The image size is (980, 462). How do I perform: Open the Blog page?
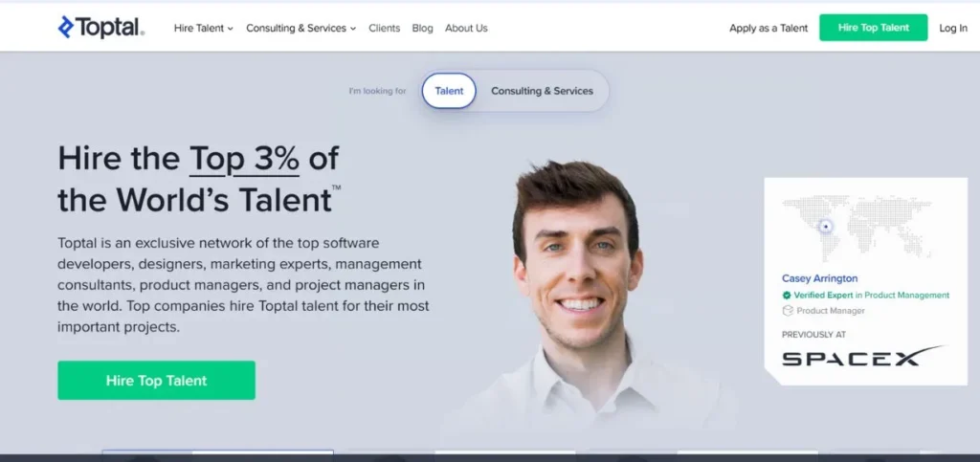[422, 28]
